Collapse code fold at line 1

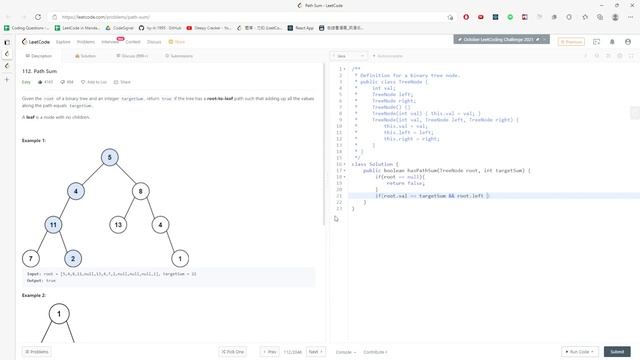(x=344, y=69)
